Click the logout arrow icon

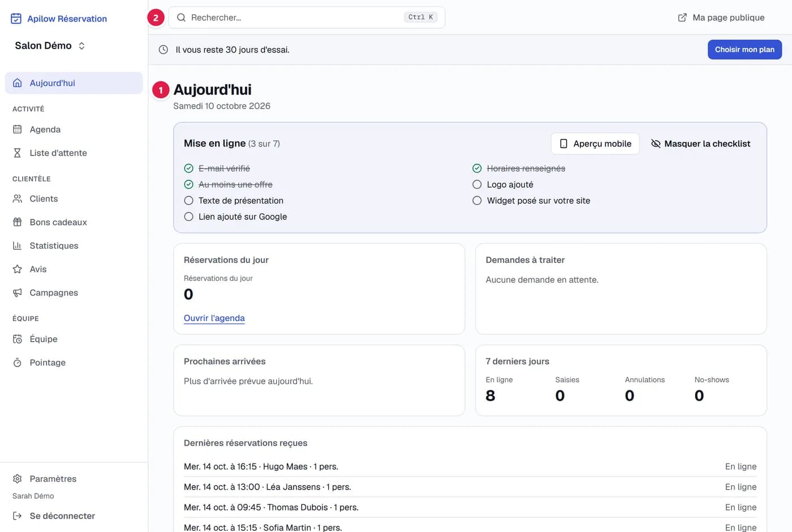tap(18, 516)
